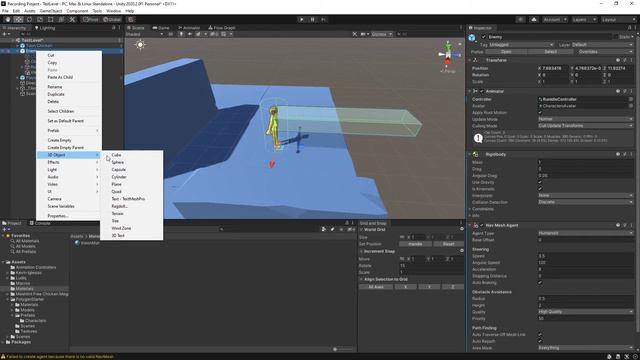Click prefab Open button
640x360 pixels.
tap(506, 52)
